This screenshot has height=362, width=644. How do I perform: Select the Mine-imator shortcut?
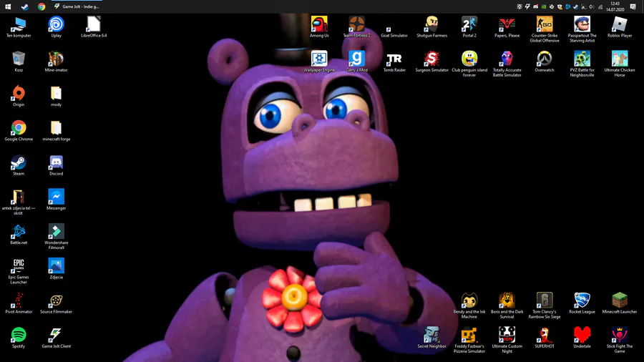[x=57, y=62]
